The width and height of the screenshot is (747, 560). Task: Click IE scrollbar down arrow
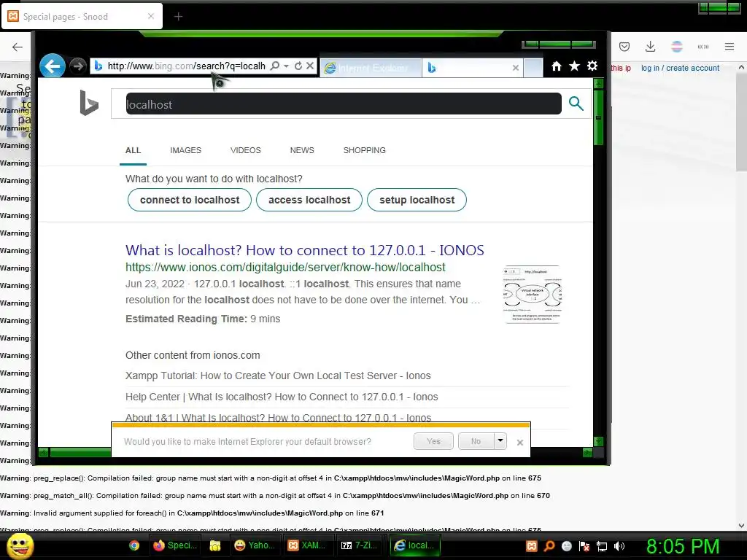(x=599, y=441)
